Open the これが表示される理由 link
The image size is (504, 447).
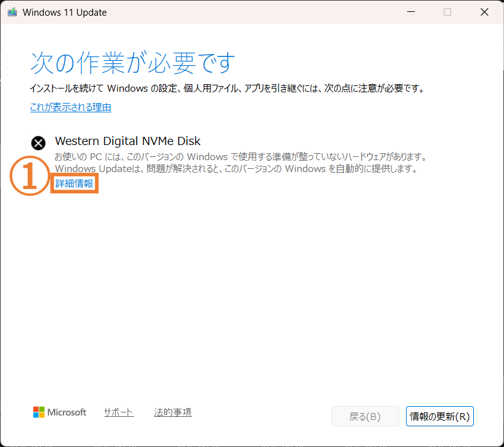coord(70,107)
